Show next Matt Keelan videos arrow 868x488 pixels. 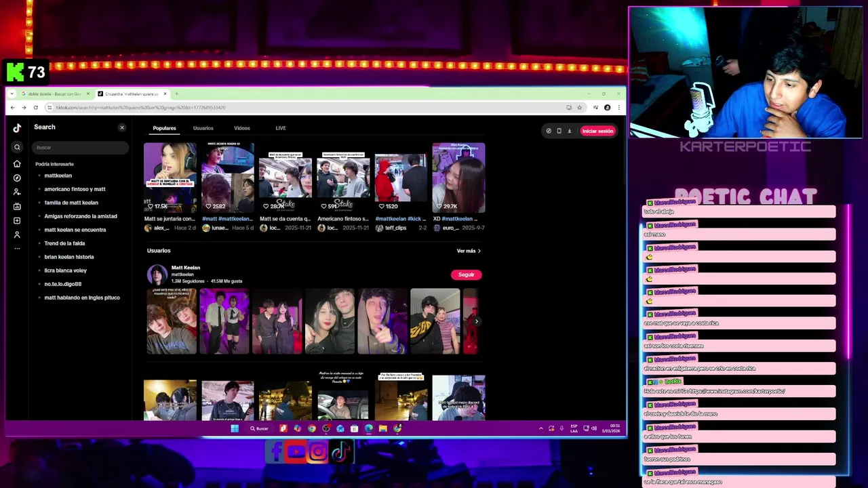(477, 321)
